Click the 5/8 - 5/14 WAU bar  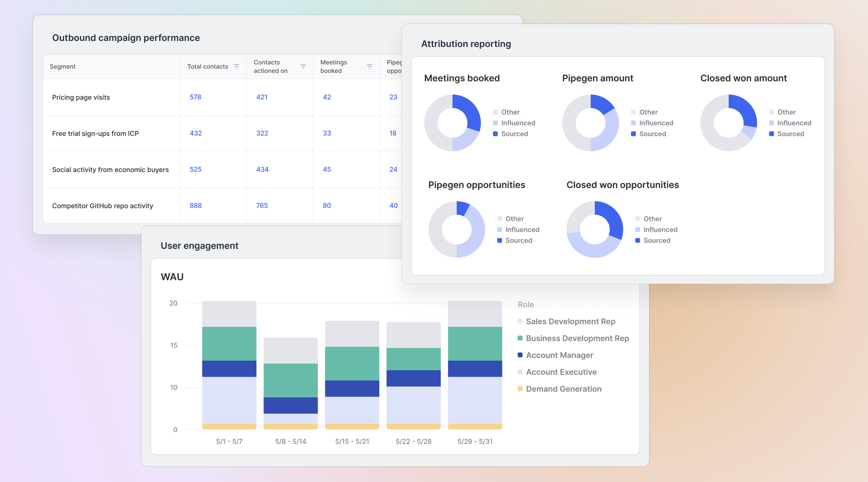point(291,383)
